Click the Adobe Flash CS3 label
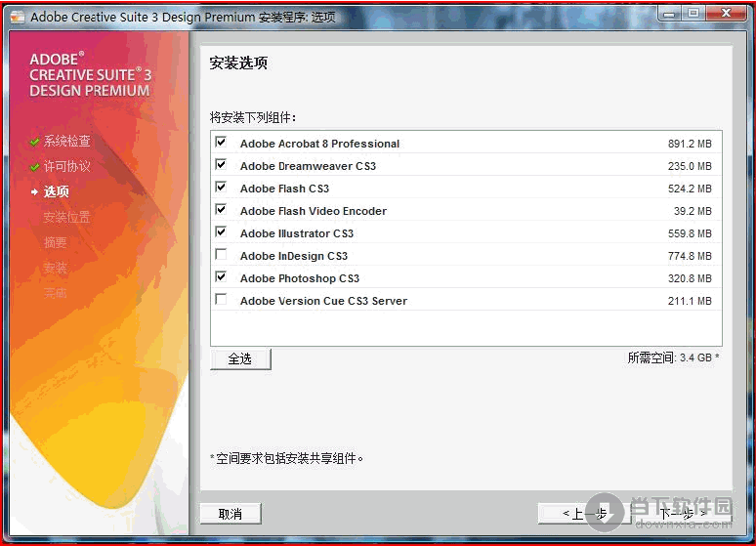The image size is (756, 546). click(x=284, y=189)
